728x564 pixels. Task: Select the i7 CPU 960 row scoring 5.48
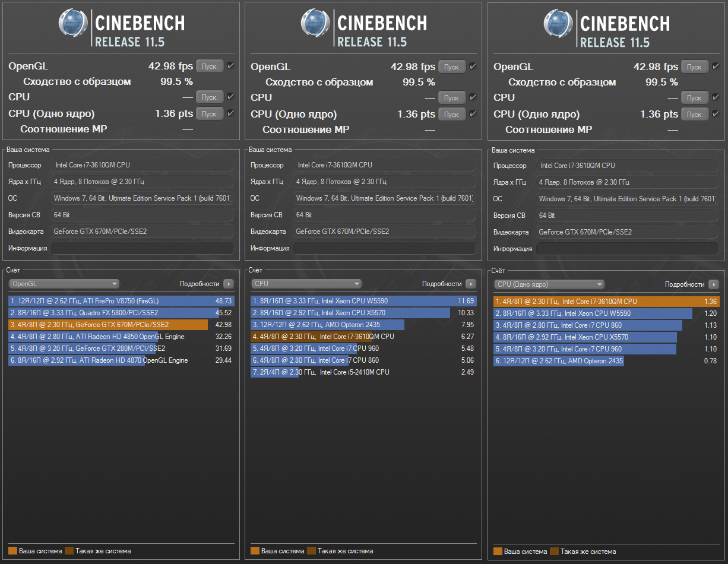[363, 348]
